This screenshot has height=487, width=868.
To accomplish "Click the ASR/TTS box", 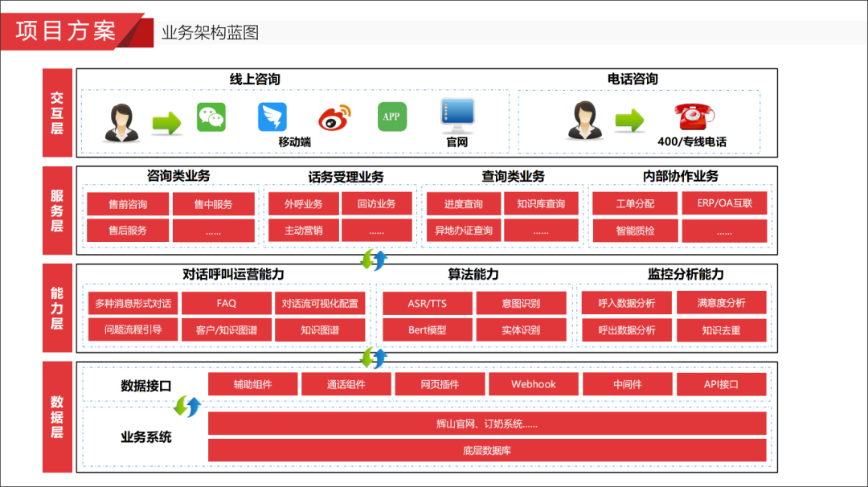I will click(x=428, y=303).
